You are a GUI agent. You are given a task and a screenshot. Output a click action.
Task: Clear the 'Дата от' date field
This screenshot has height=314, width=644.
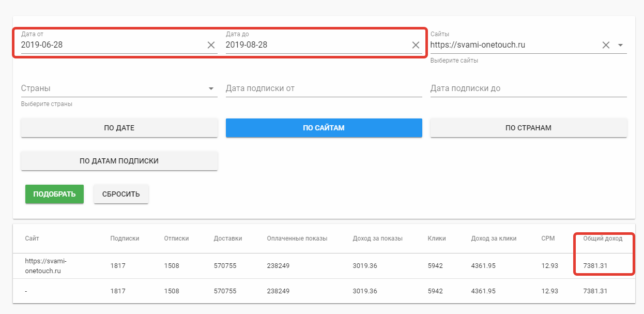pos(211,45)
